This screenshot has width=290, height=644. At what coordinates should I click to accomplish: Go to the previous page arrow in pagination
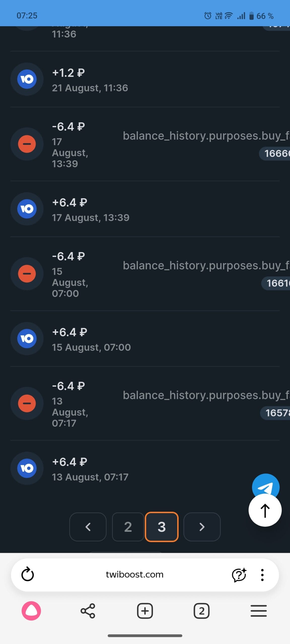(88, 527)
